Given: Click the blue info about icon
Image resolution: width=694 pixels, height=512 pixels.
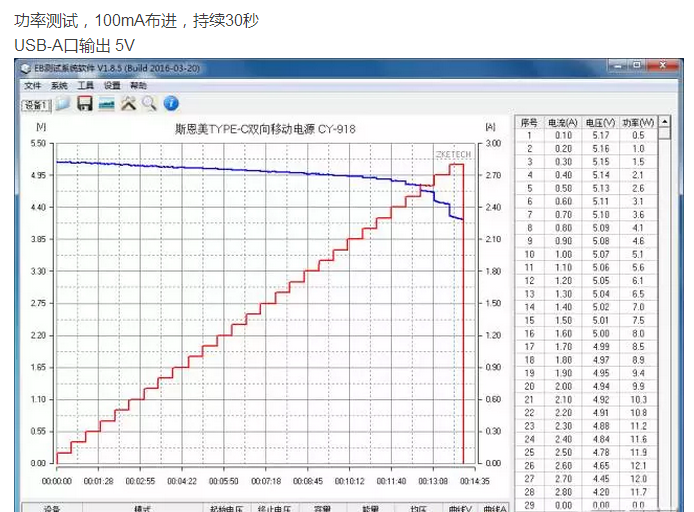Looking at the screenshot, I should click(x=171, y=104).
